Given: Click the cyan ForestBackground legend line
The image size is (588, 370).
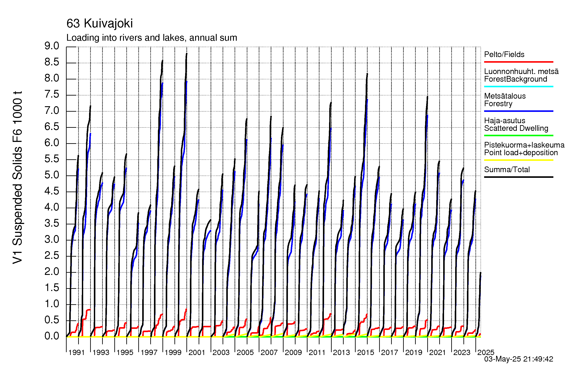Looking at the screenshot, I should [518, 86].
